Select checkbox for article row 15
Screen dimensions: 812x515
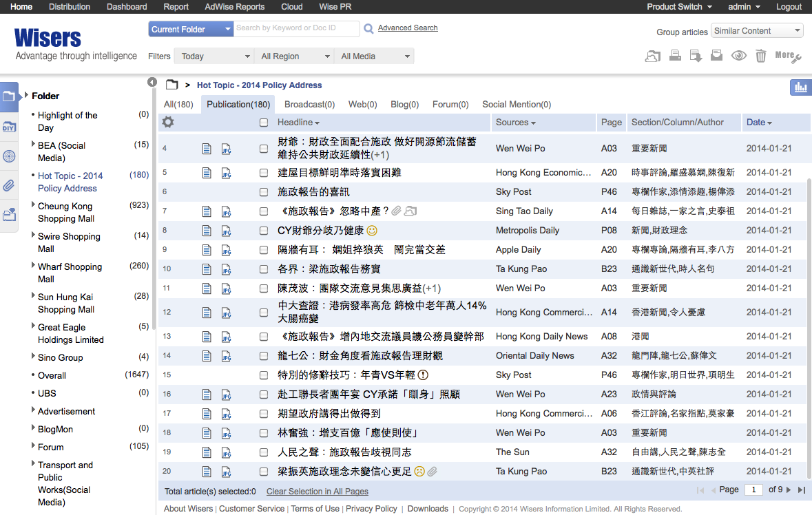point(264,375)
